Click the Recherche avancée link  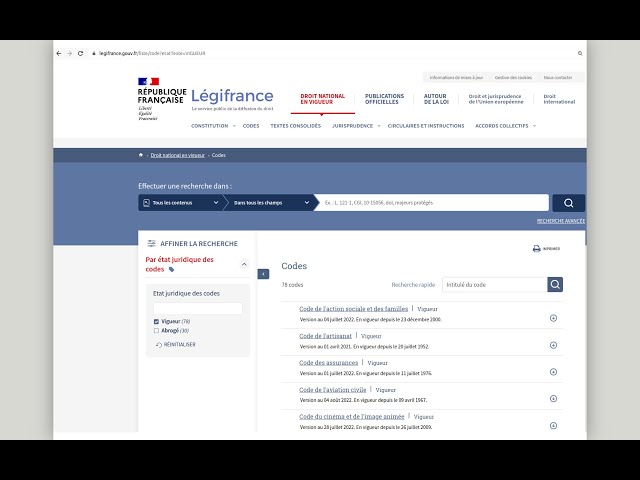[561, 221]
